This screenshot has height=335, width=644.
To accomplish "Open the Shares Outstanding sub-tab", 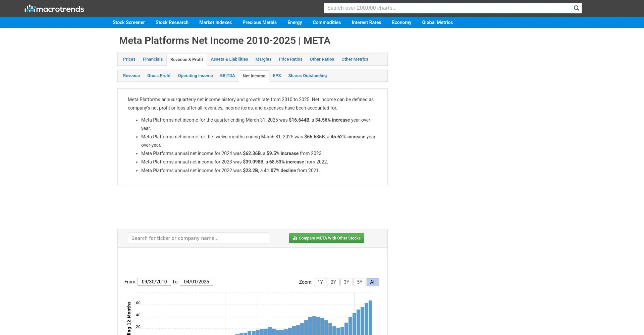I will coord(307,76).
